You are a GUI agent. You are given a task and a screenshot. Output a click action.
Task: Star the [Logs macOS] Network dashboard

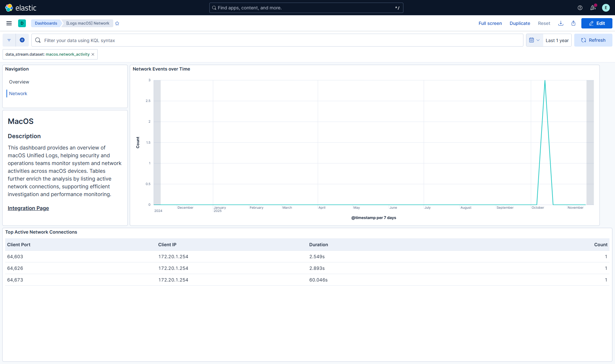pos(117,23)
